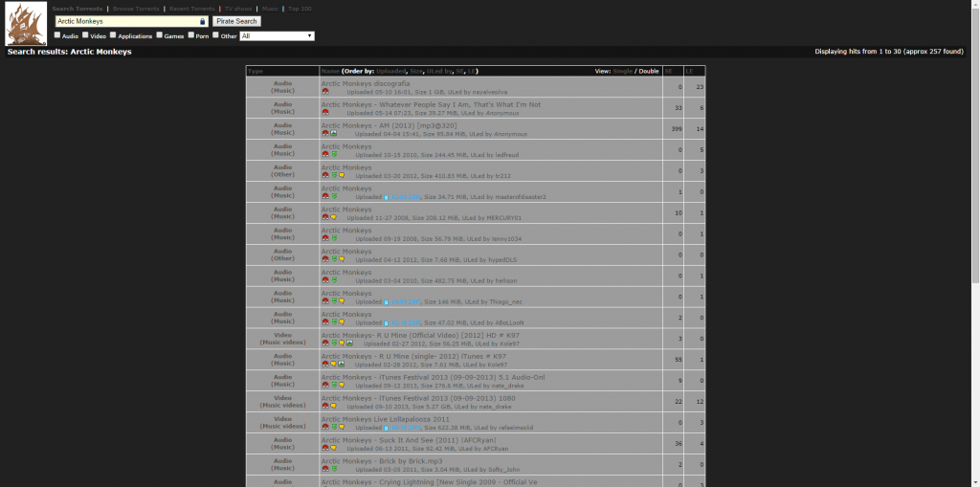Go to Search Torrents in top navigation

78,9
